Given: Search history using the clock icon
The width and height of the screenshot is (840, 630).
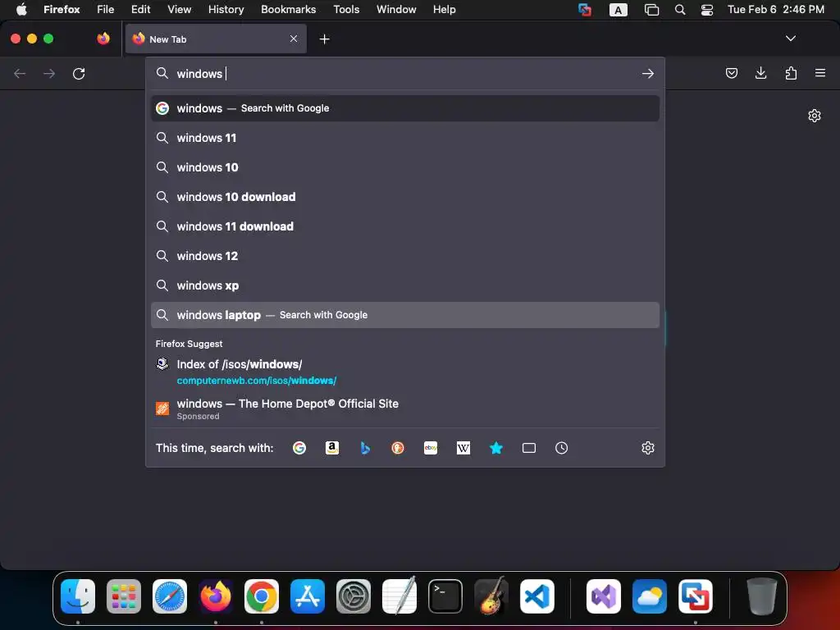Looking at the screenshot, I should pyautogui.click(x=561, y=448).
